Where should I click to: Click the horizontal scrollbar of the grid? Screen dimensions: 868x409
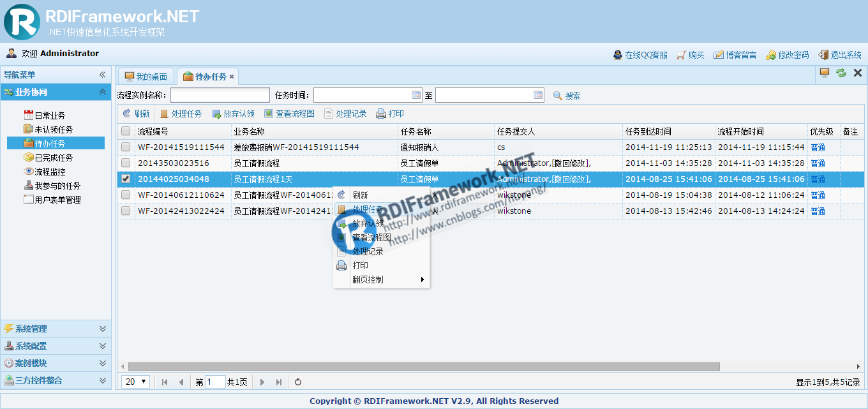click(x=424, y=367)
